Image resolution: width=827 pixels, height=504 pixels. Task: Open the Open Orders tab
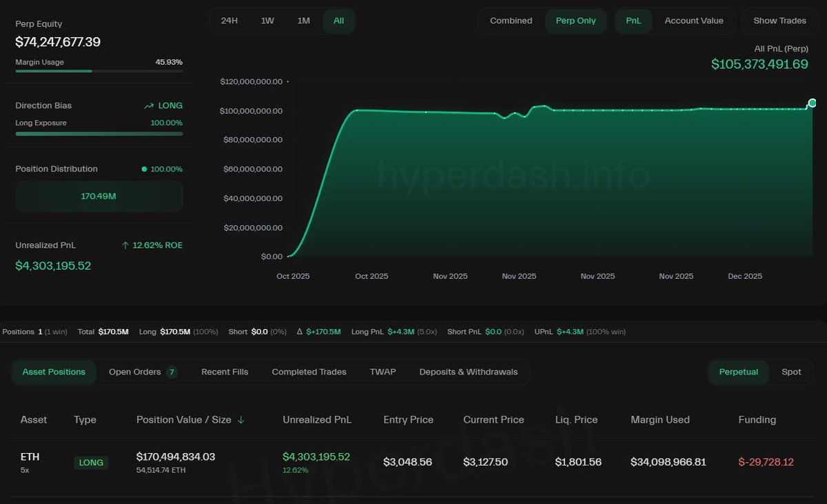(143, 372)
